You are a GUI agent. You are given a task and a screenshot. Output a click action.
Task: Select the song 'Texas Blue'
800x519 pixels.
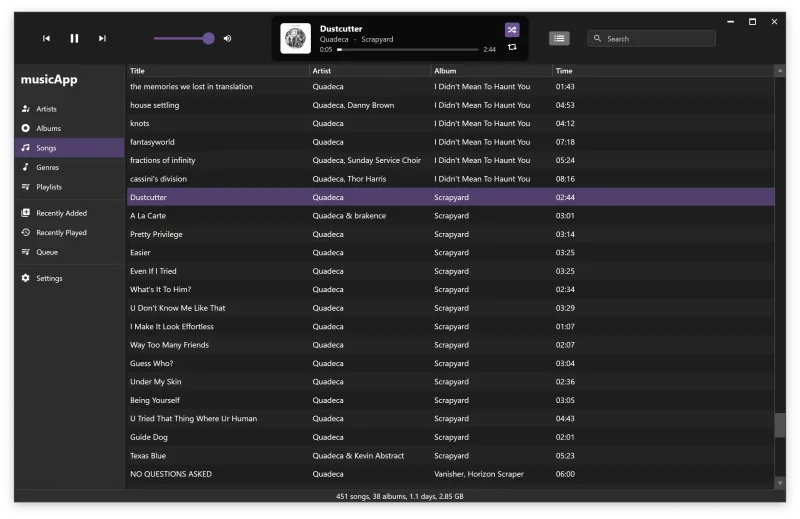click(x=451, y=456)
